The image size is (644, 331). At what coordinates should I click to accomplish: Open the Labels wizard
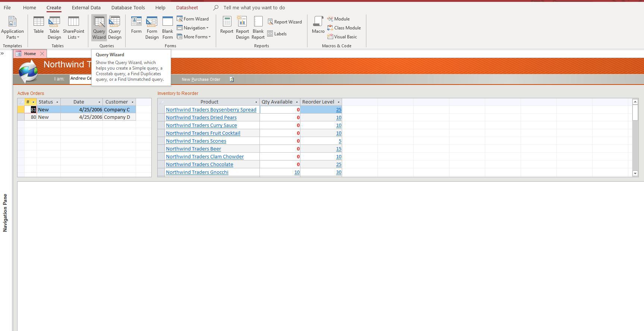(277, 34)
